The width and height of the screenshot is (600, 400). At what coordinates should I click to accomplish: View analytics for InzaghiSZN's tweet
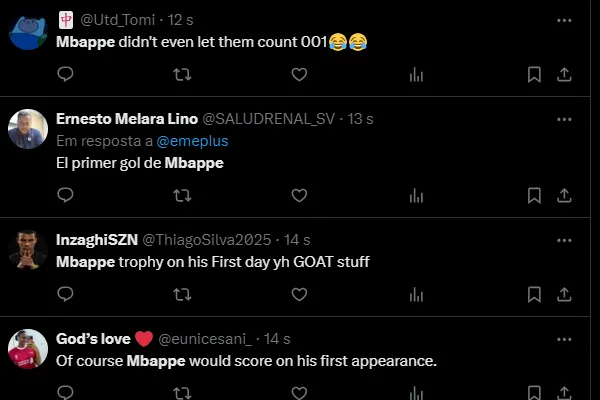(416, 294)
